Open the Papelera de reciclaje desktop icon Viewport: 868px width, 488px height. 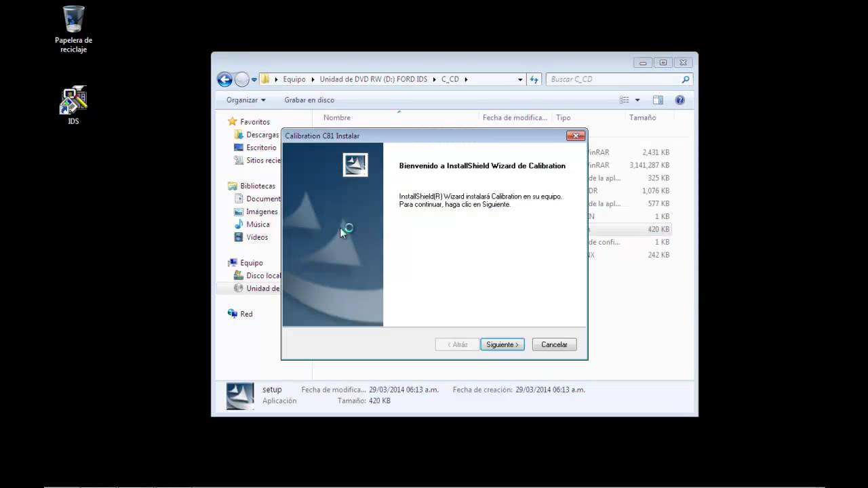[x=73, y=29]
